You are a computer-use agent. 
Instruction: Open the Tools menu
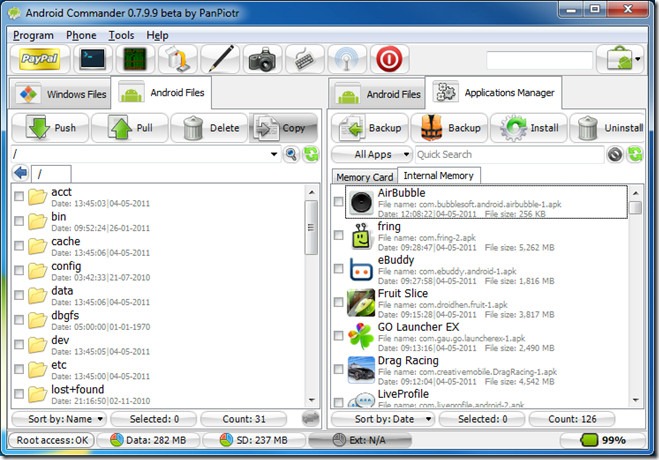tap(121, 35)
